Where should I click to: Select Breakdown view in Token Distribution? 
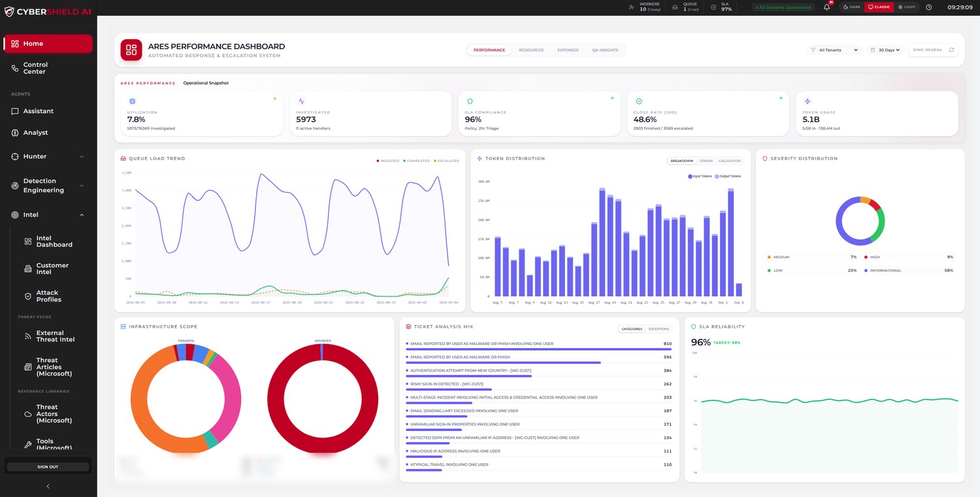click(x=681, y=161)
